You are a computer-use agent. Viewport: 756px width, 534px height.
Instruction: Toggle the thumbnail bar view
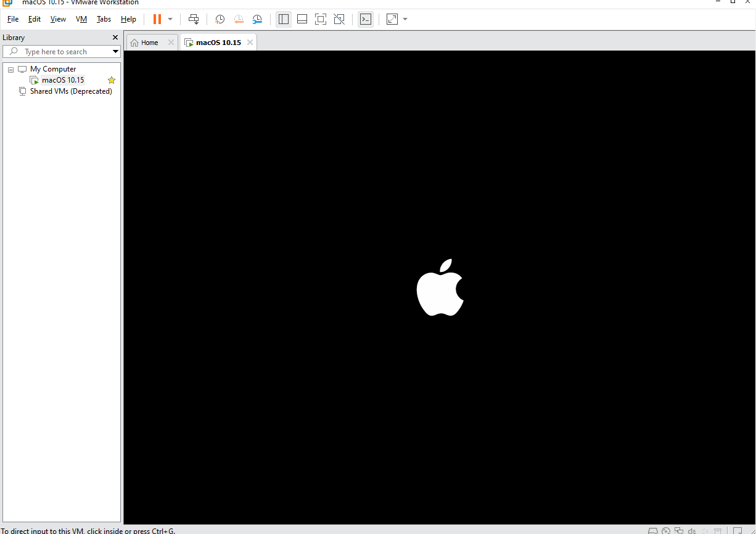[x=302, y=19]
